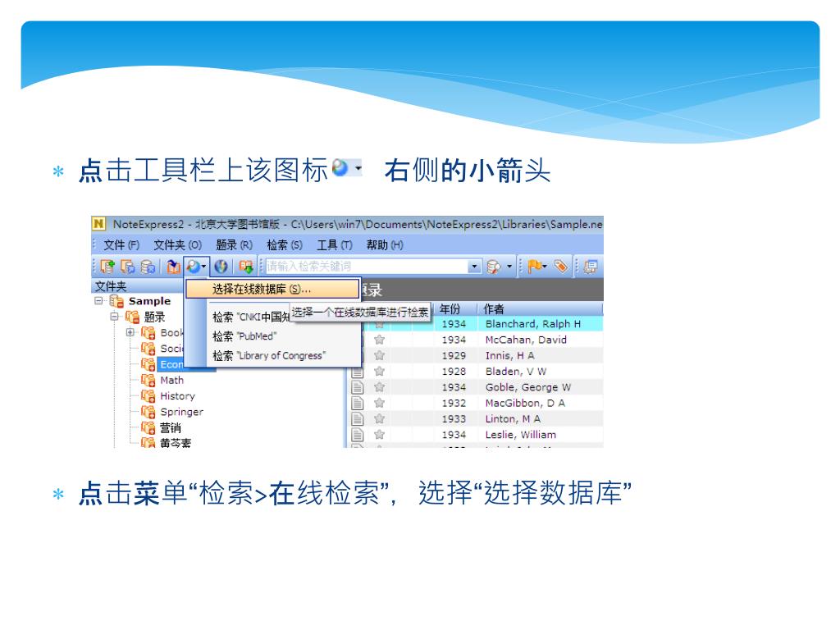Open the 工具 (T) menu

tap(335, 244)
